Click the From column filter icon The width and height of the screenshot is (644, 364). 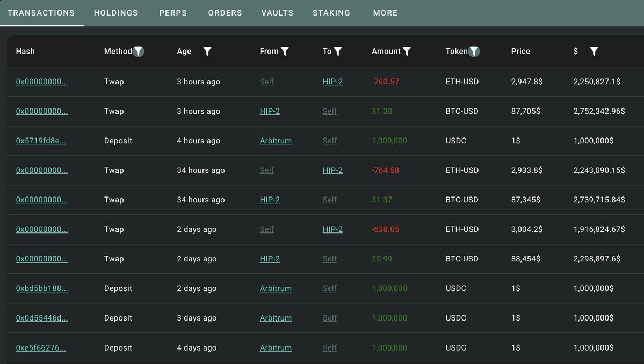tap(285, 52)
